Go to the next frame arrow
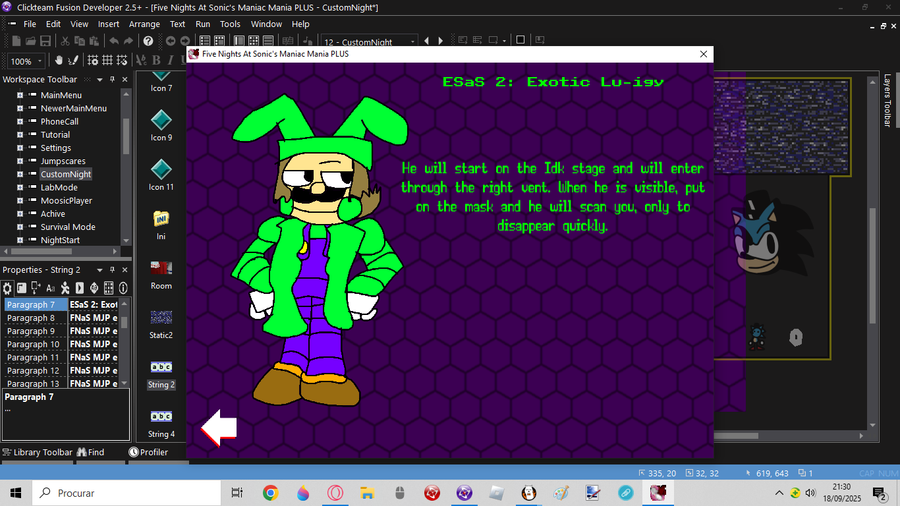Screen dimensions: 900x506 [440, 41]
